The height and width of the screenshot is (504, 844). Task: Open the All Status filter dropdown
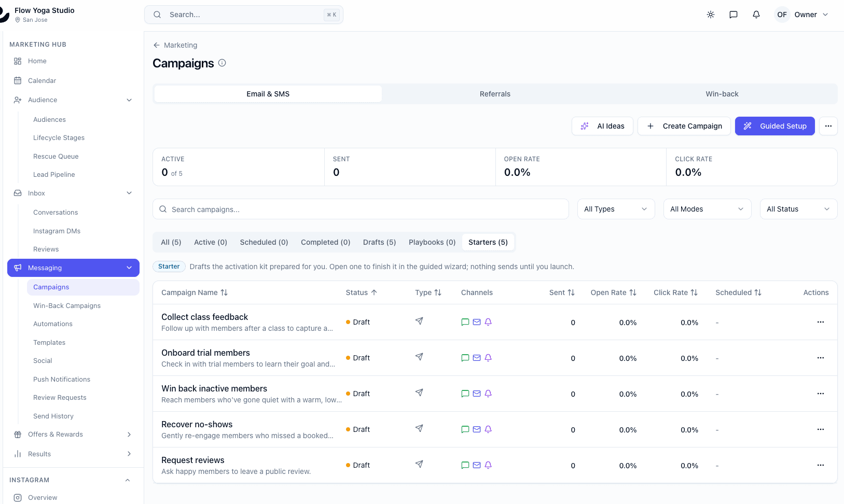(798, 209)
